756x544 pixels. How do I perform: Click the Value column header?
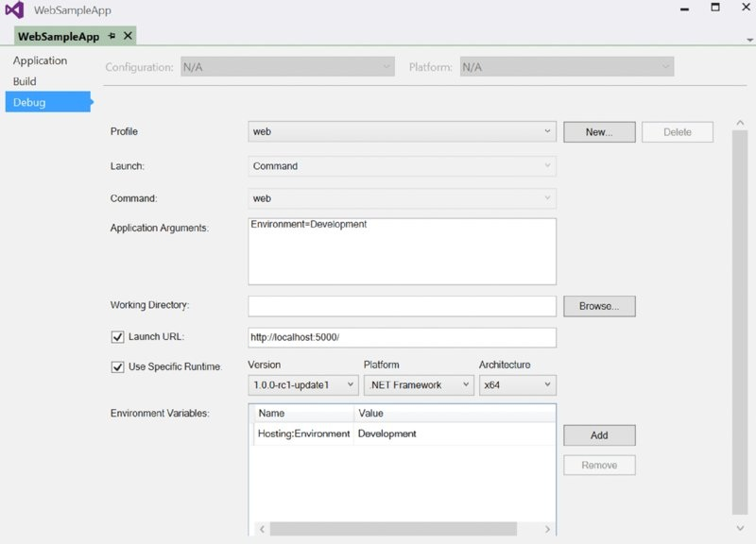(x=455, y=414)
